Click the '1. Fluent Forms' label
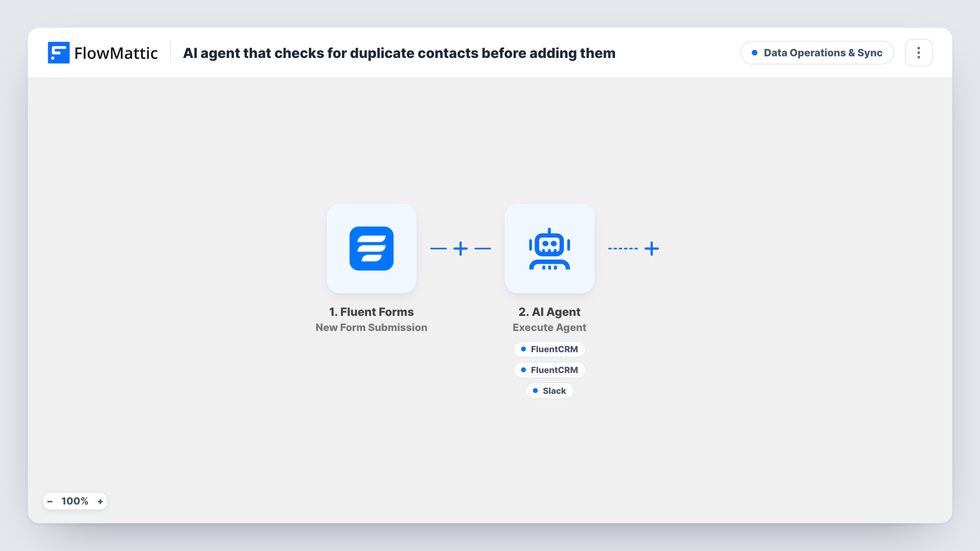The image size is (980, 551). pos(371,312)
